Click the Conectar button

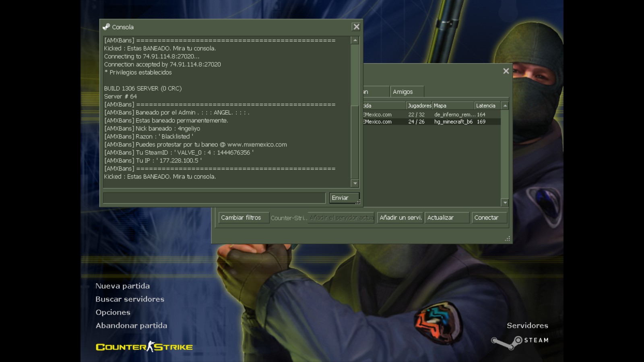coord(489,218)
